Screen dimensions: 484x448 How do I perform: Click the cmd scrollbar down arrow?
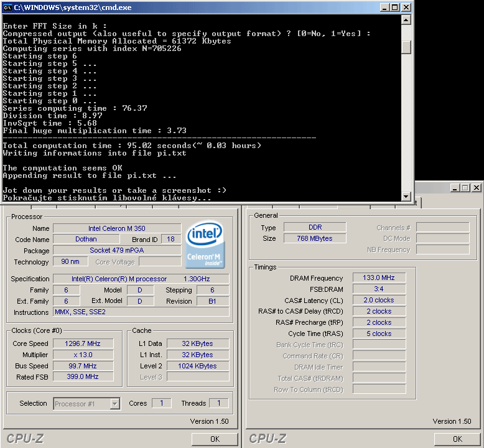click(406, 196)
